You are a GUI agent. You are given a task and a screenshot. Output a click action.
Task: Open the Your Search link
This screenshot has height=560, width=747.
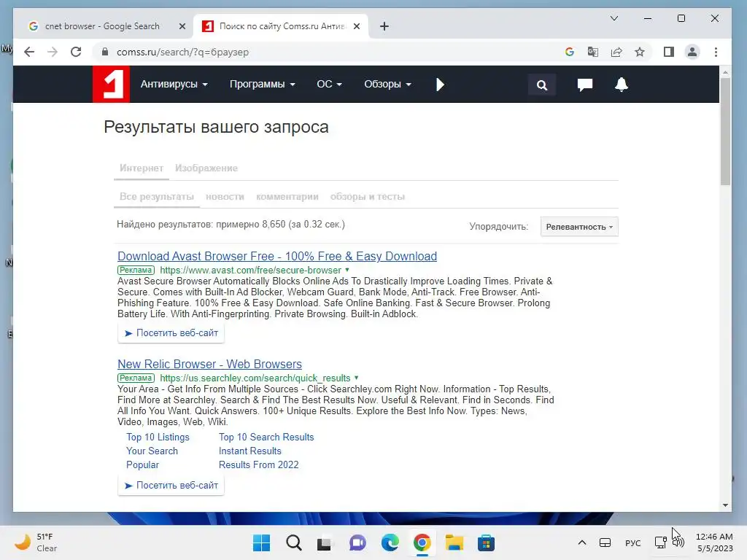pos(152,451)
